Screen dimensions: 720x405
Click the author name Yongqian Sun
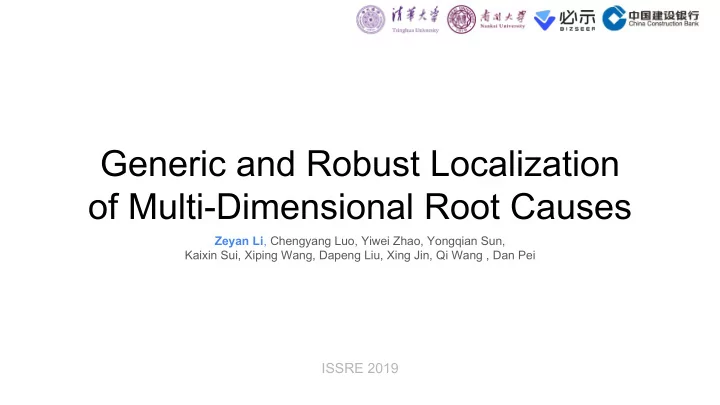pyautogui.click(x=465, y=241)
